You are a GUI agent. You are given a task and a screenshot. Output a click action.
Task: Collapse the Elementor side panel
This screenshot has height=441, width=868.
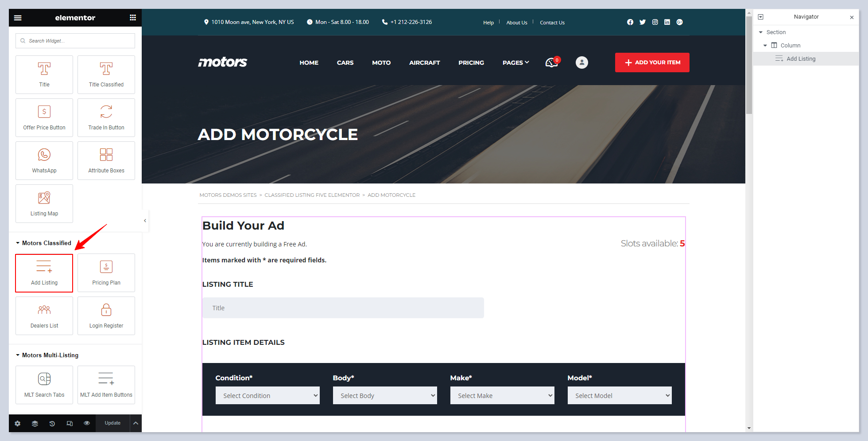pos(145,220)
